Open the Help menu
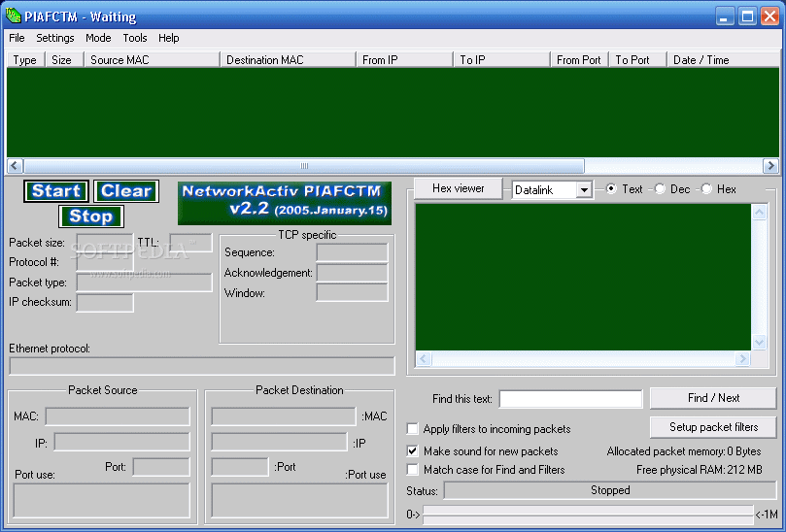 (168, 38)
